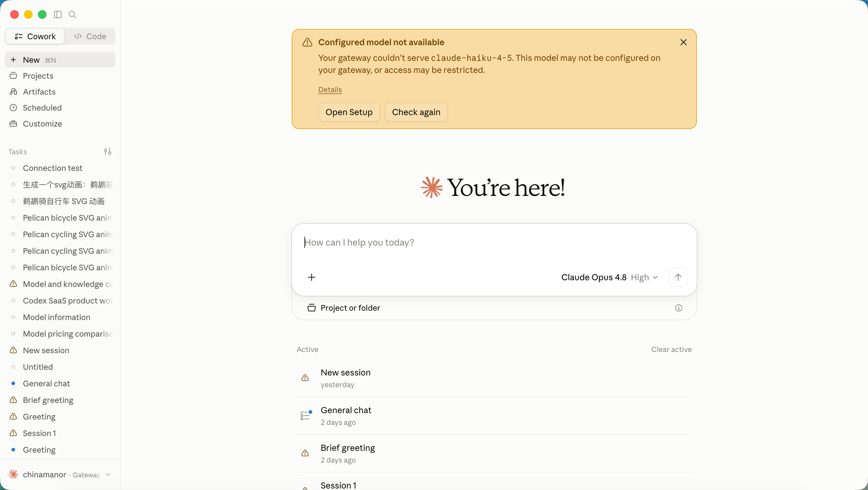This screenshot has width=868, height=490.
Task: Open the Untitled task
Action: 60,367
